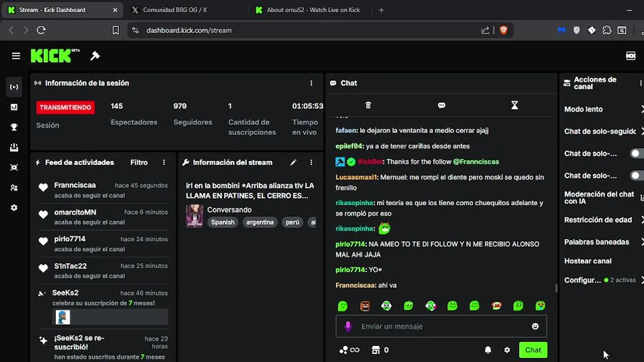The image size is (644, 362).
Task: Click the share icon in address bar
Action: pos(486,30)
